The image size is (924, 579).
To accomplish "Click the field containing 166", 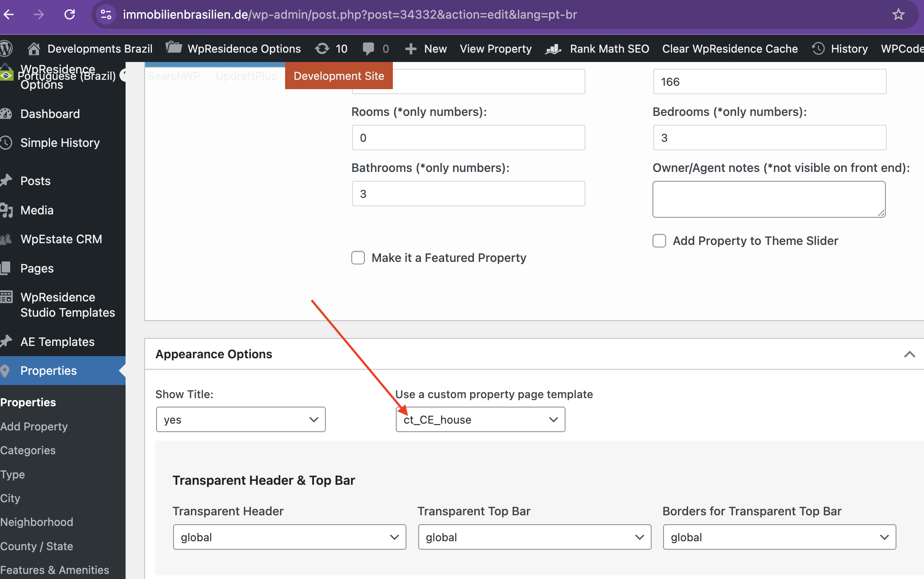I will [x=770, y=82].
